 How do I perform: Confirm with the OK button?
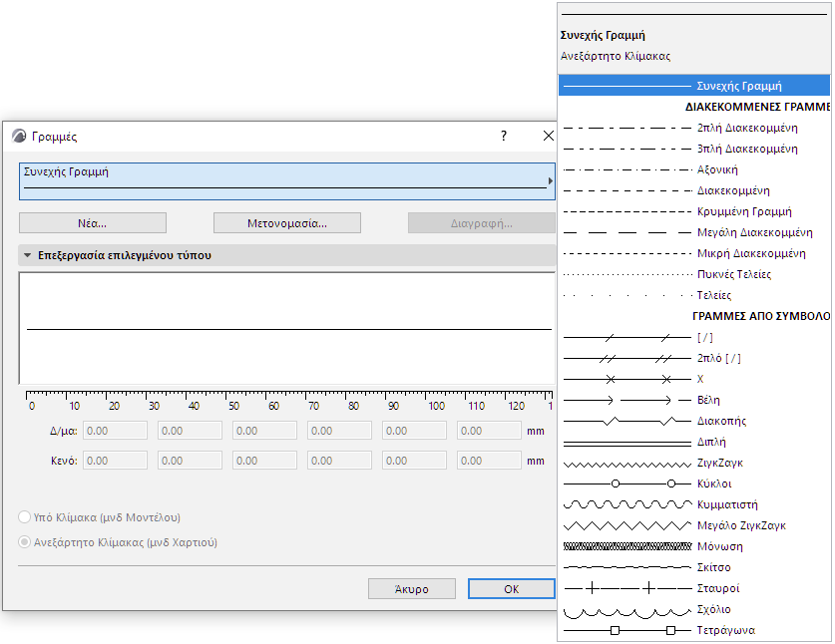(511, 588)
